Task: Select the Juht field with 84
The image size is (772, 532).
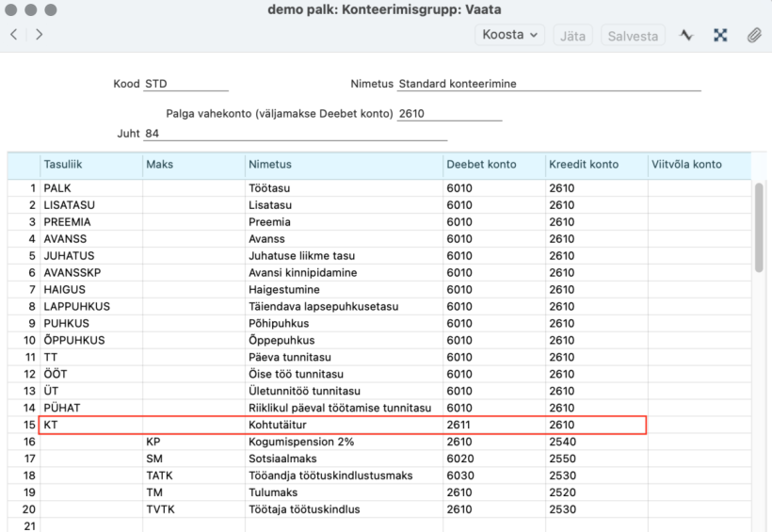Action: click(x=296, y=134)
